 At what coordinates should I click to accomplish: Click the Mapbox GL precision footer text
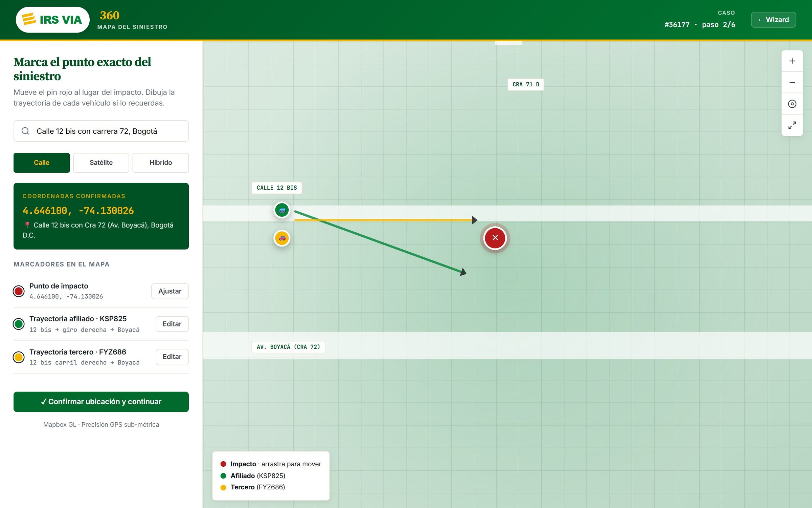pos(101,424)
